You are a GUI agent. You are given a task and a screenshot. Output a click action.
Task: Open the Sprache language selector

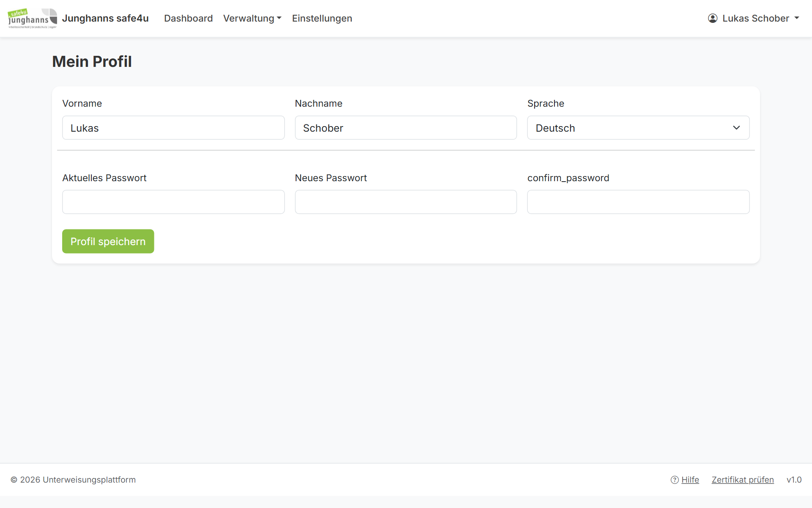pos(638,128)
